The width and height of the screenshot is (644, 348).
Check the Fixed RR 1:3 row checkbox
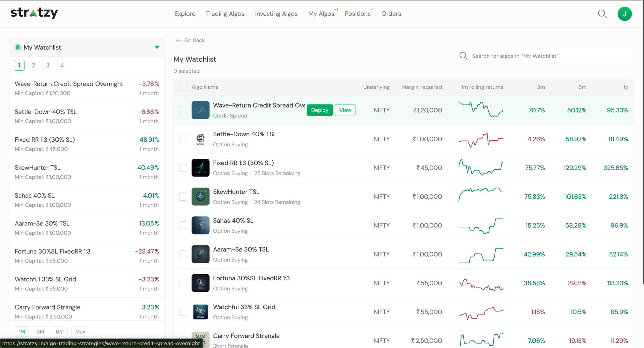(x=183, y=168)
